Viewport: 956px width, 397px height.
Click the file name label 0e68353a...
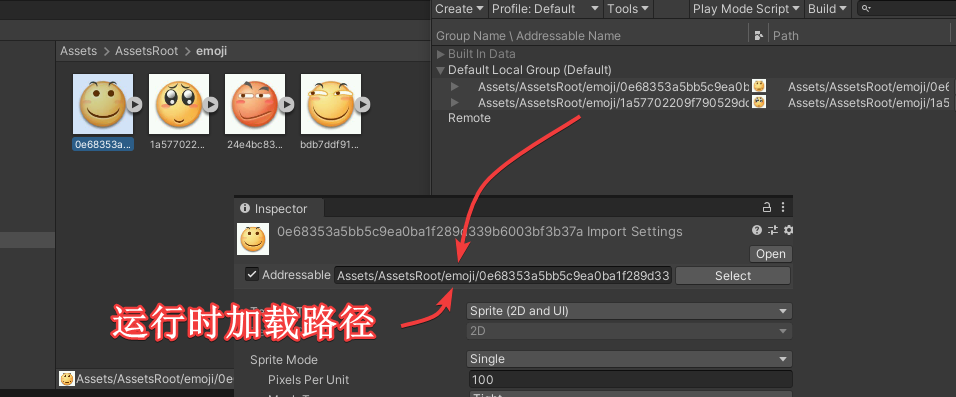102,145
